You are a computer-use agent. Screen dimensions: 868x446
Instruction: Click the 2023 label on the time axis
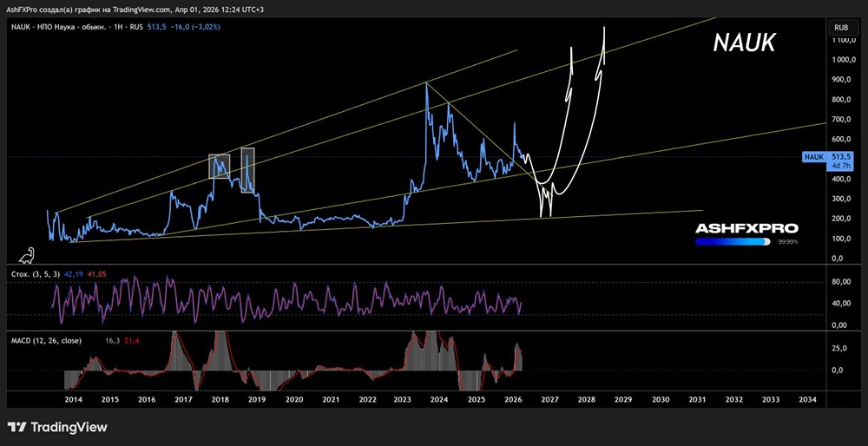coord(403,399)
